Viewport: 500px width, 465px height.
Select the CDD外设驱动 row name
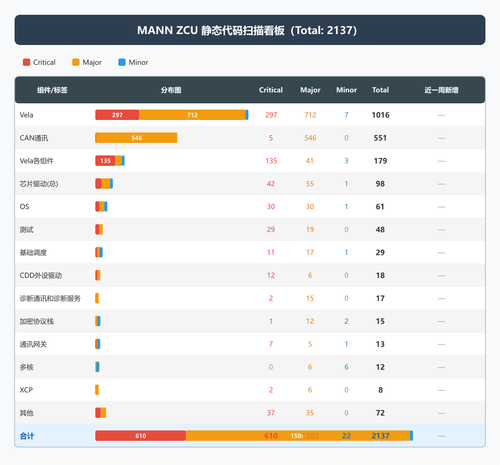point(41,275)
